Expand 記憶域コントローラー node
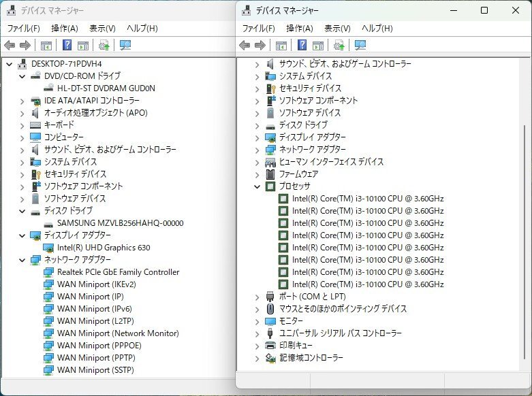This screenshot has height=396, width=532. tap(257, 358)
